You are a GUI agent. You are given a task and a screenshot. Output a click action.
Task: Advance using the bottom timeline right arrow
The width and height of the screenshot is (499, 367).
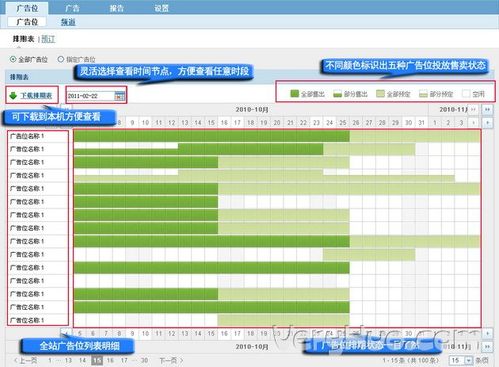pos(487,333)
